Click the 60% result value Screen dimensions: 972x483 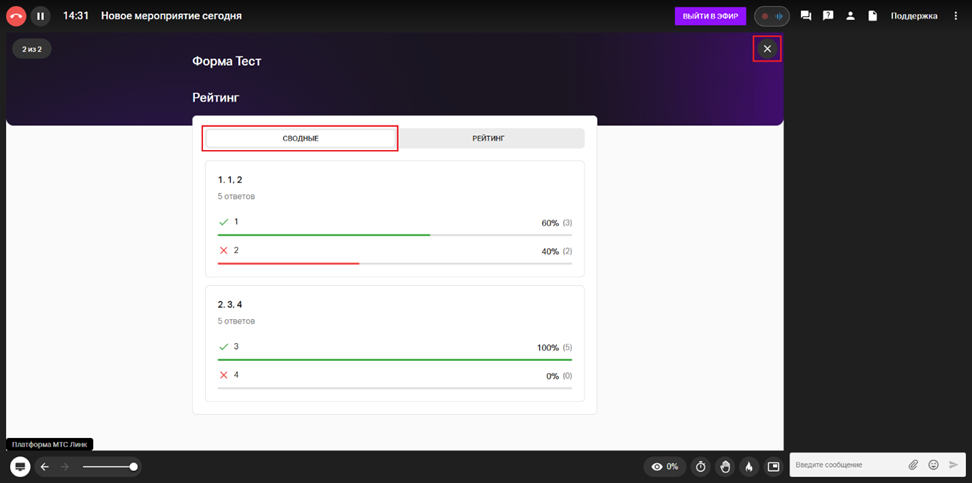[550, 223]
